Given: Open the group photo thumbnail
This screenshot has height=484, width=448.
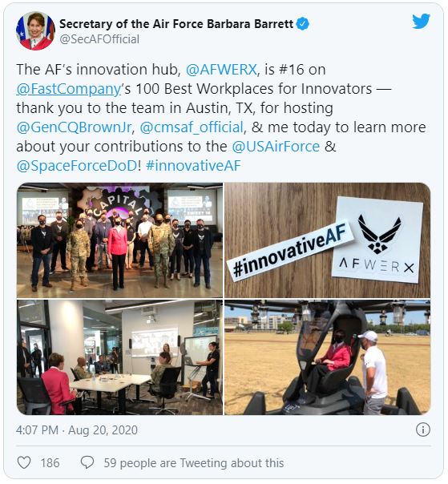Looking at the screenshot, I should 119,240.
